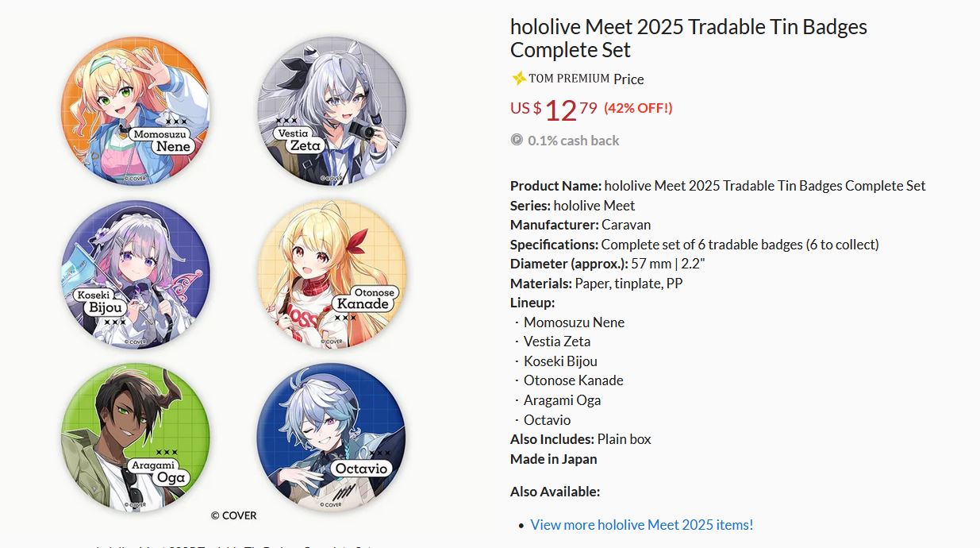The height and width of the screenshot is (548, 980).
Task: Open View more hololive Meet 2025 items link
Action: [x=642, y=525]
